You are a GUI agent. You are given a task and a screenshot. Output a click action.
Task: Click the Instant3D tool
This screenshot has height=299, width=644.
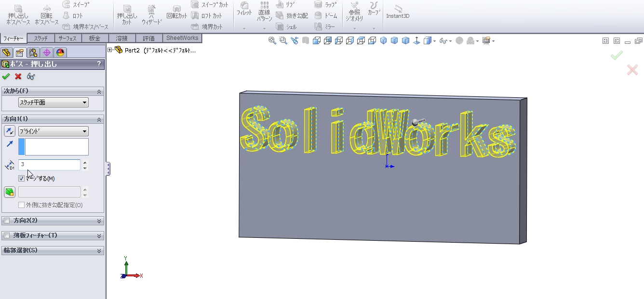tap(398, 12)
